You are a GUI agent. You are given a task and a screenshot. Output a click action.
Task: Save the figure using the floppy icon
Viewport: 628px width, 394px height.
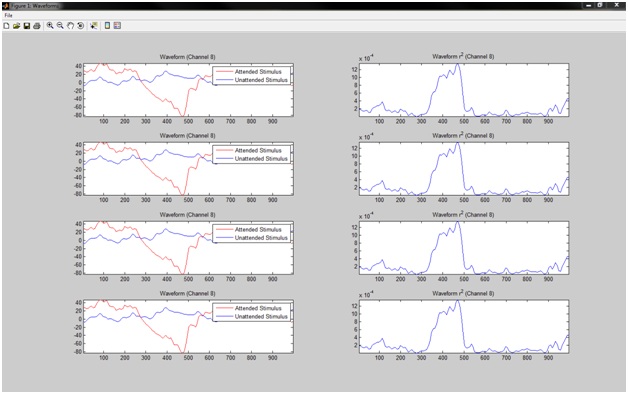(x=27, y=26)
